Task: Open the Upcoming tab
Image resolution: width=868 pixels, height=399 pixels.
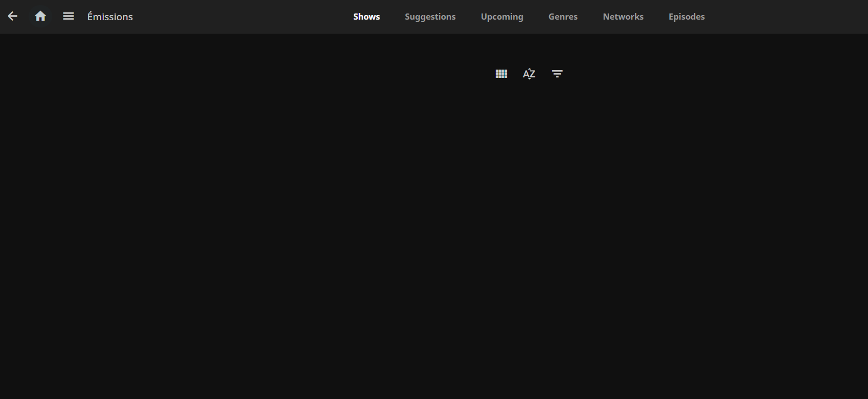Action: [502, 17]
